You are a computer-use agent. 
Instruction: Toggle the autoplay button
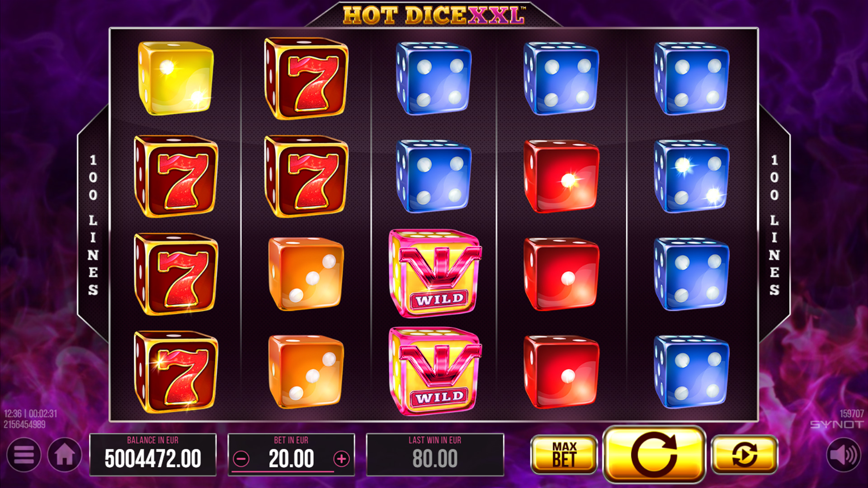click(745, 455)
